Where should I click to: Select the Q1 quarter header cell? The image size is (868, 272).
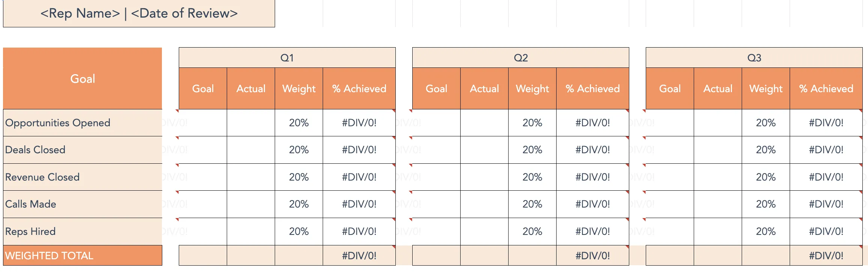tap(287, 58)
